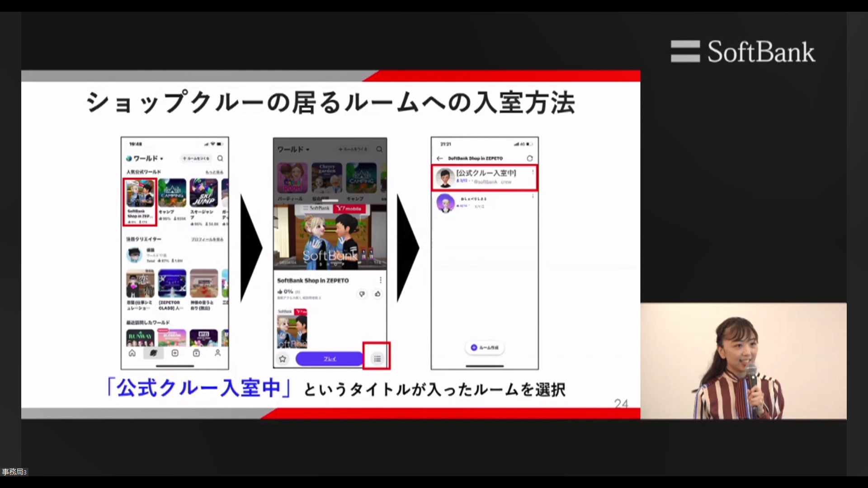Open the Ski Jump world thumbnail

click(203, 193)
